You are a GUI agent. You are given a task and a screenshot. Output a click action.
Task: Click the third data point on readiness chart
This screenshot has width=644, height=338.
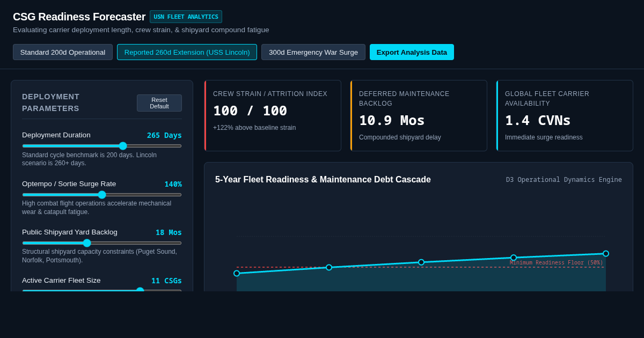coord(421,262)
